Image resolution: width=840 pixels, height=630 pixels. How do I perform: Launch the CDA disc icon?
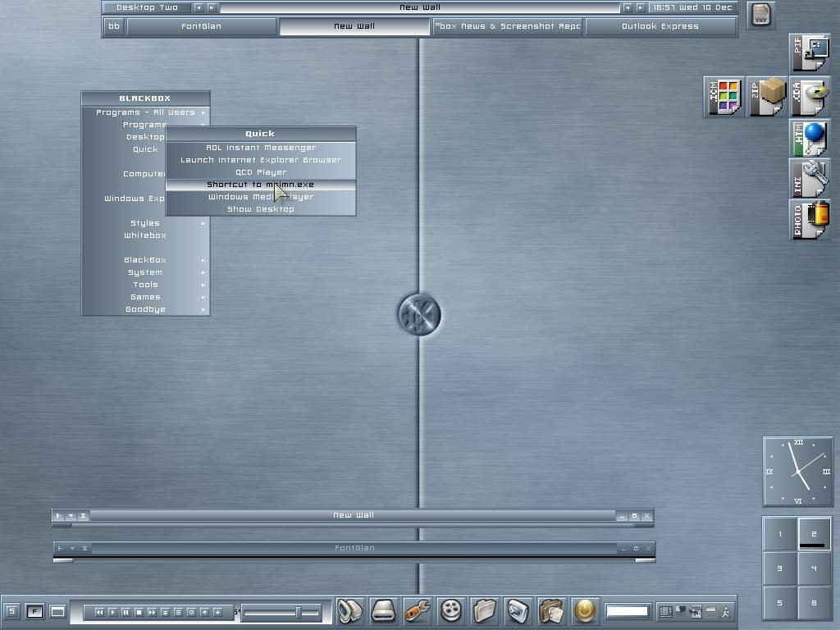(810, 97)
